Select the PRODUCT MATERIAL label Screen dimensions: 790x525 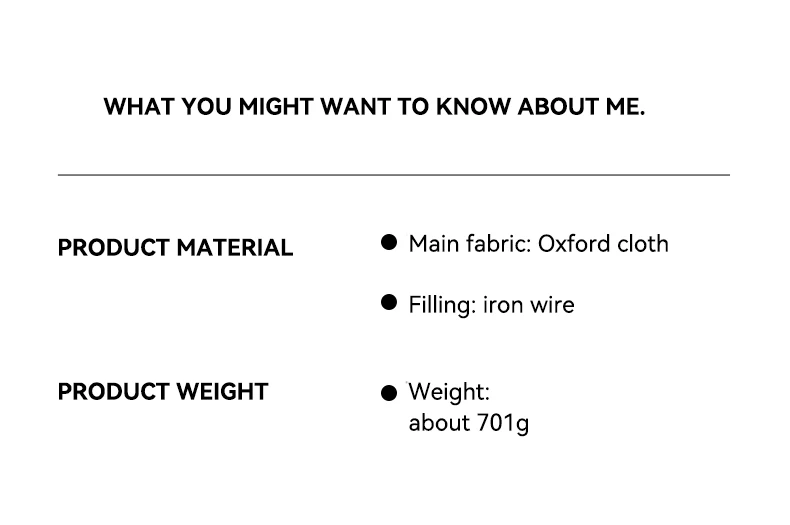click(x=175, y=248)
